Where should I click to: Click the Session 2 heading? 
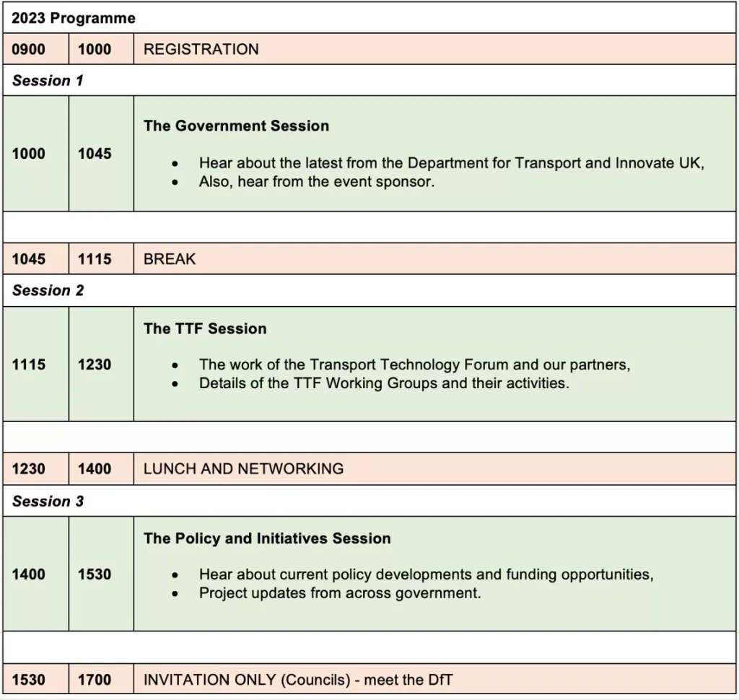(48, 290)
